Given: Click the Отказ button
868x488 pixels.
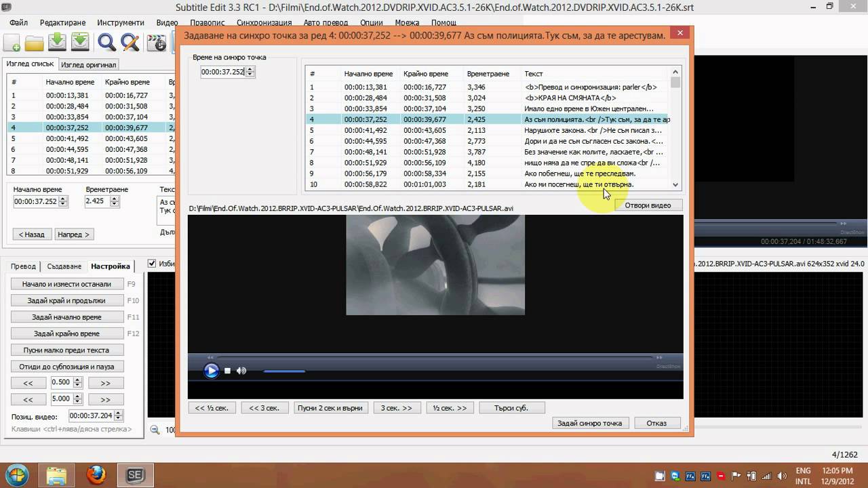Looking at the screenshot, I should pyautogui.click(x=656, y=423).
